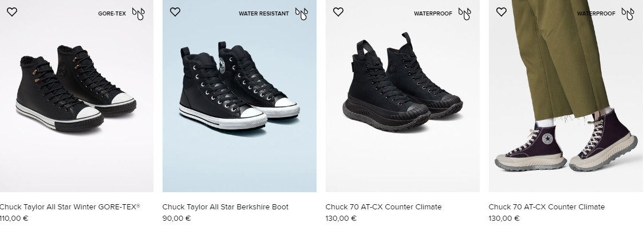Open Chuck Taylor All Star Berkshire Boot link
644x226 pixels.
pos(226,206)
